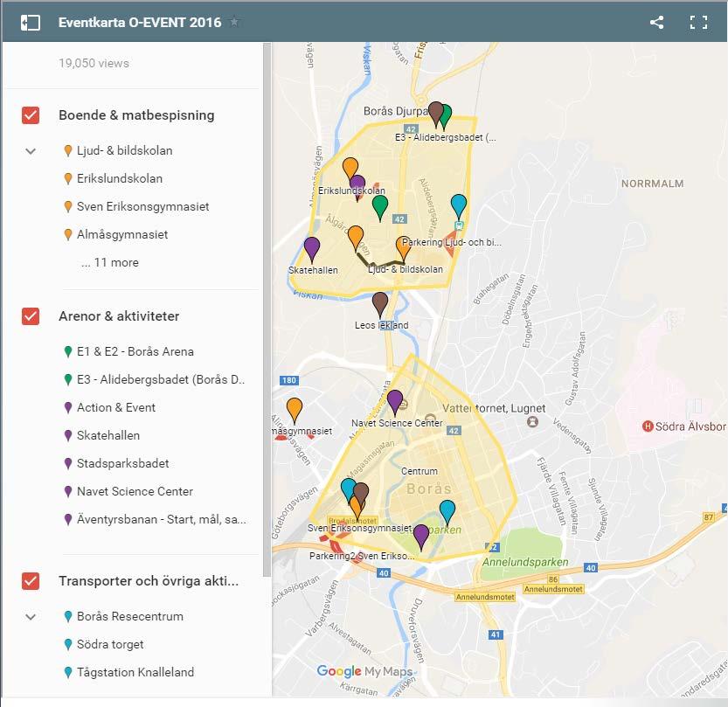728x707 pixels.
Task: Toggle the Arenor & aktiviteter layer checkbox
Action: tap(31, 316)
